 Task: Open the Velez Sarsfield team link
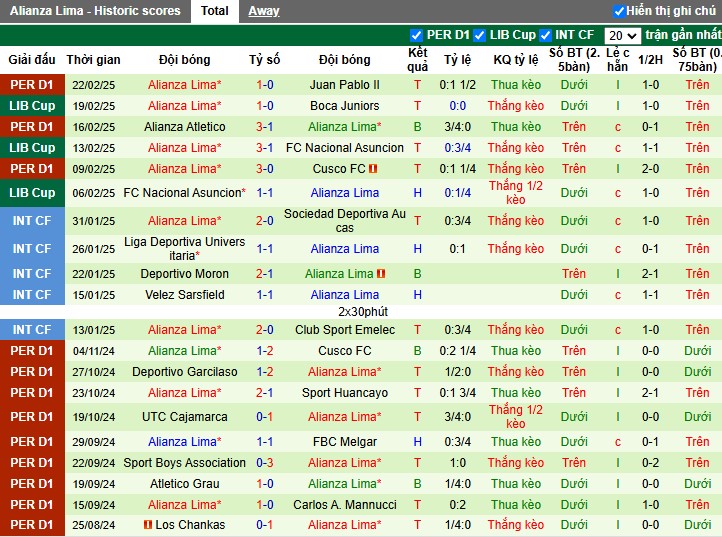[185, 295]
